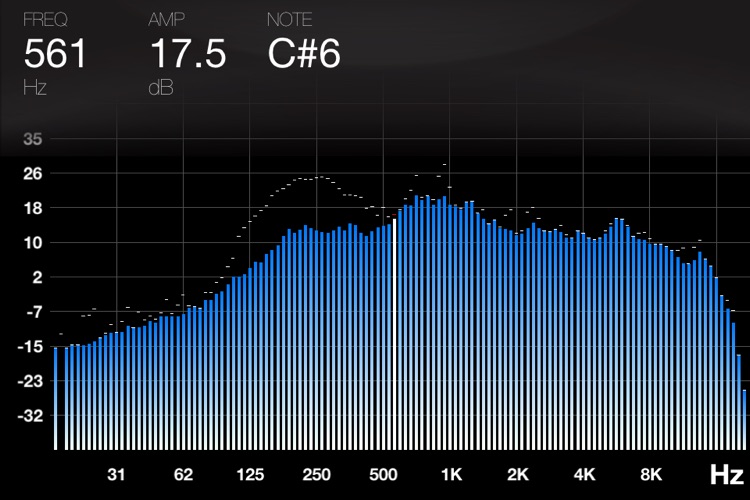Tap the 125 frequency axis label

click(x=250, y=475)
